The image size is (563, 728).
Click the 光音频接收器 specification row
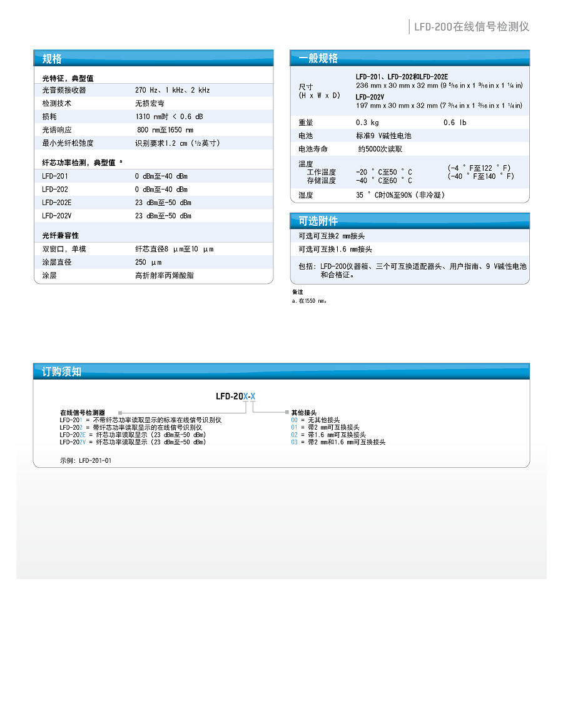click(153, 90)
